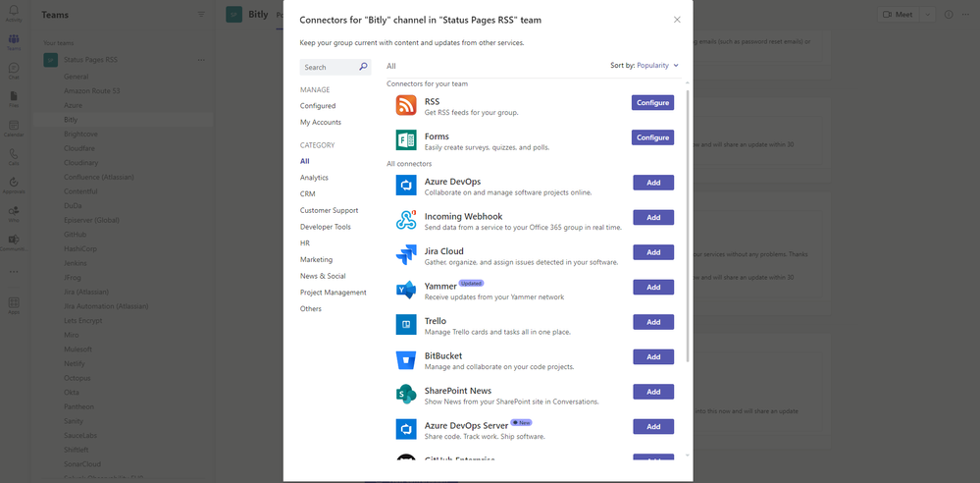Start a meeting with Meet button

[x=899, y=15]
